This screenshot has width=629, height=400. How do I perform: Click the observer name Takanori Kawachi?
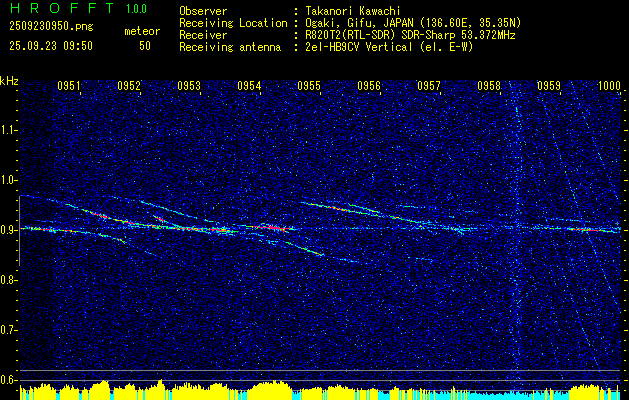click(x=353, y=11)
